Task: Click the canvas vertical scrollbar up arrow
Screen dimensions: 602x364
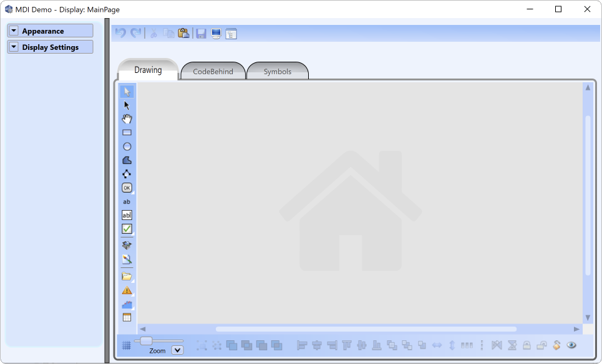Action: (x=588, y=87)
